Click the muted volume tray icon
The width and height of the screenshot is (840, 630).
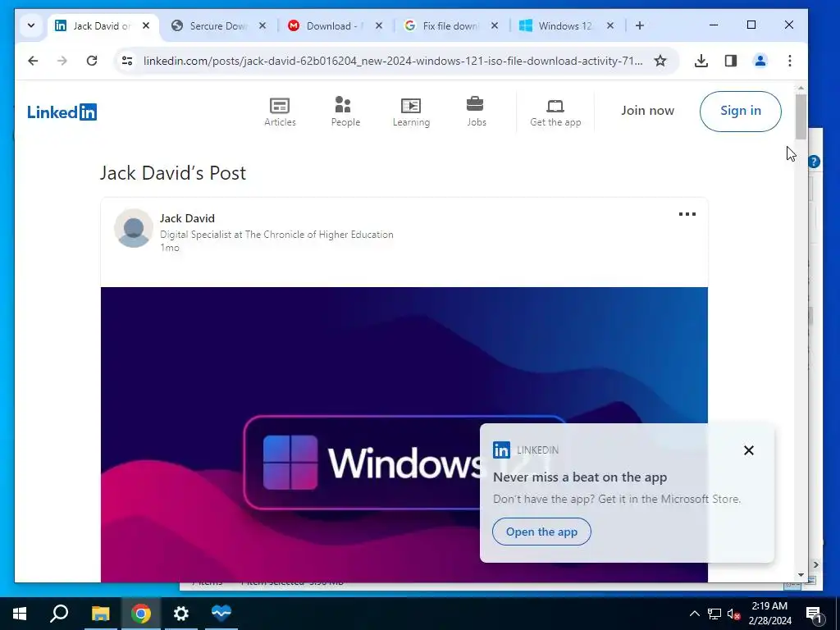(734, 614)
